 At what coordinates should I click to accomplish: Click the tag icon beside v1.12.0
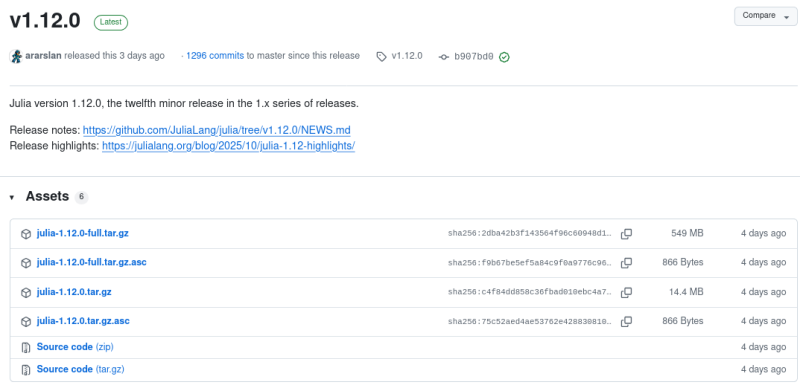[382, 57]
